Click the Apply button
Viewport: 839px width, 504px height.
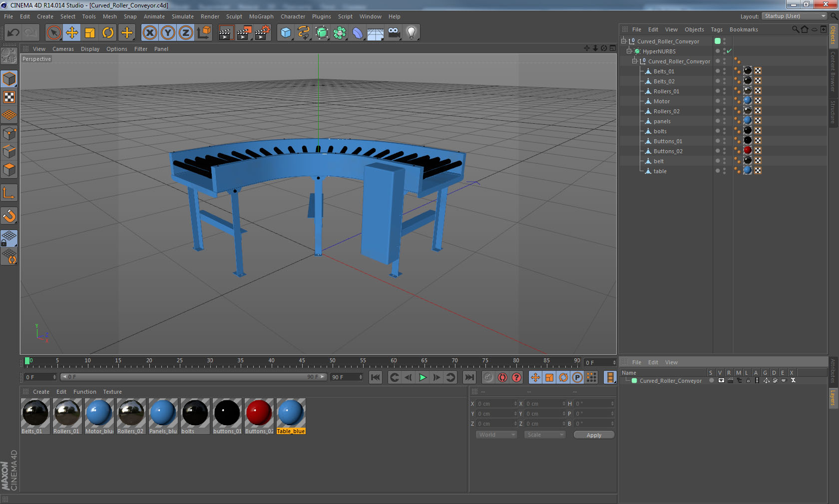pyautogui.click(x=594, y=435)
